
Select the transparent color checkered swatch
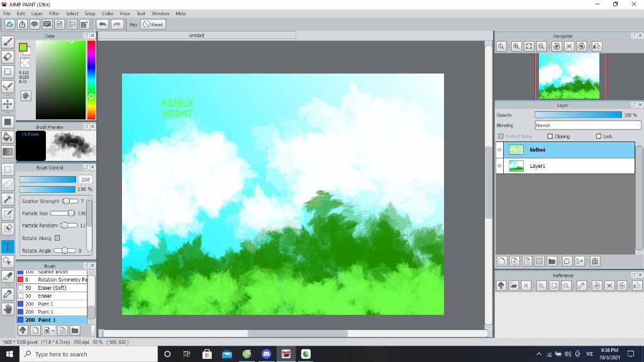(x=25, y=63)
